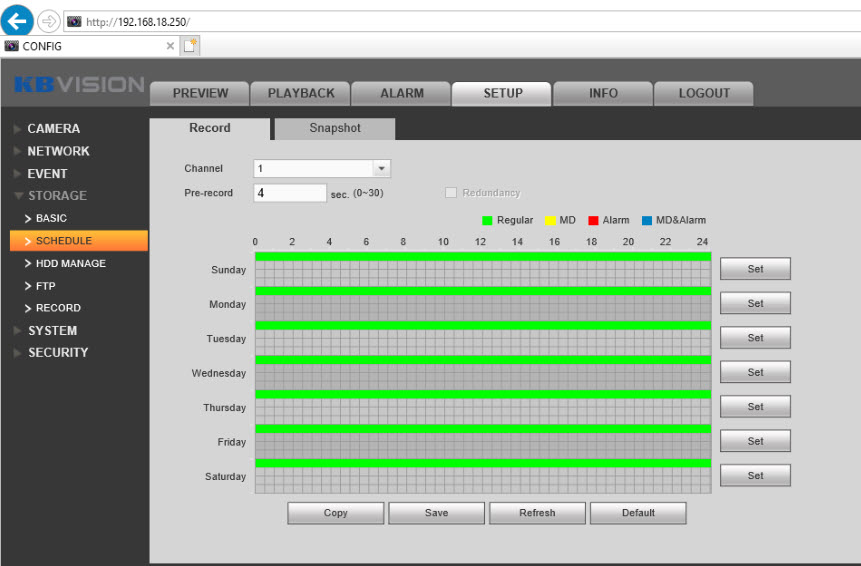Screen dimensions: 861x566
Task: Click the green Regular color swatch
Action: pos(487,221)
